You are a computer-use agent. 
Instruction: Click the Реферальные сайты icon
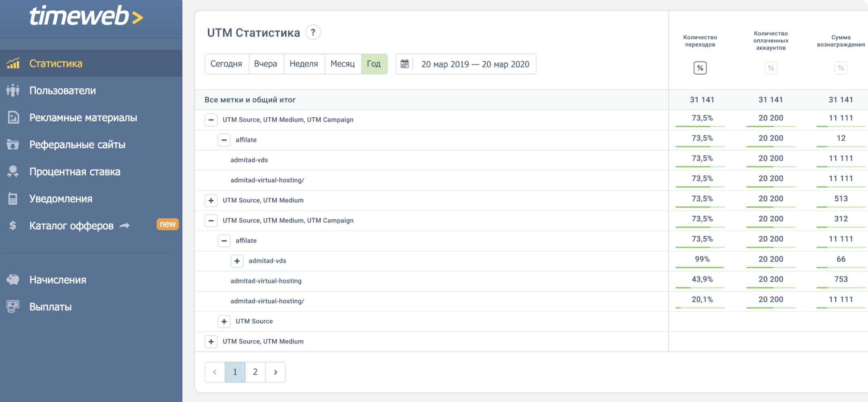(13, 145)
